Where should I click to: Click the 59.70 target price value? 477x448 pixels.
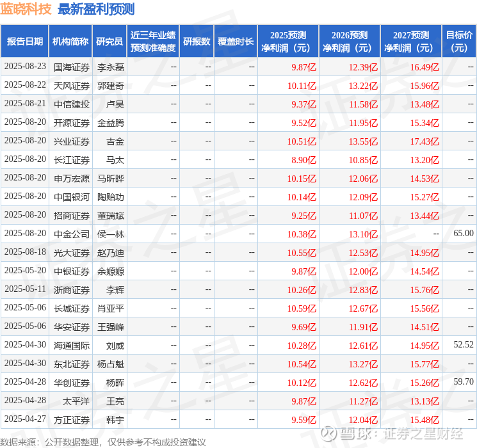point(464,381)
